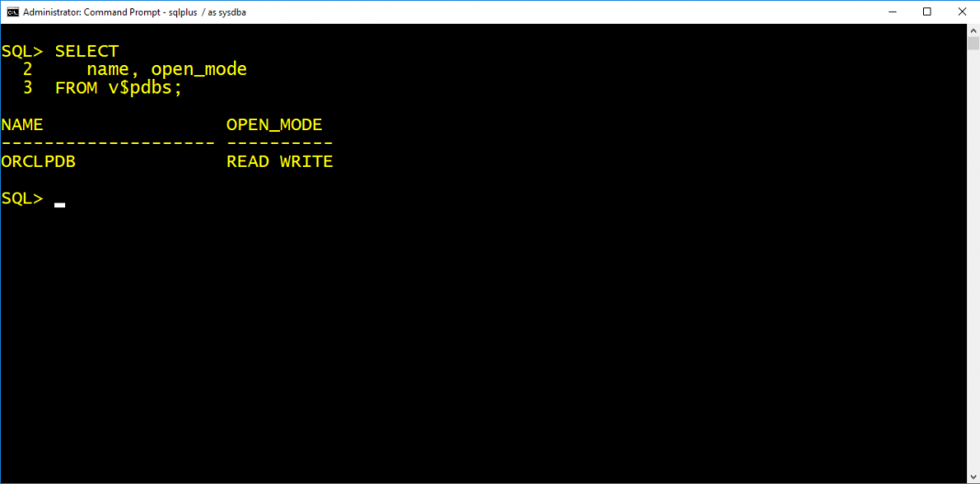Click the ORCLPDB result value
Viewport: 980px width, 484px height.
pos(39,161)
